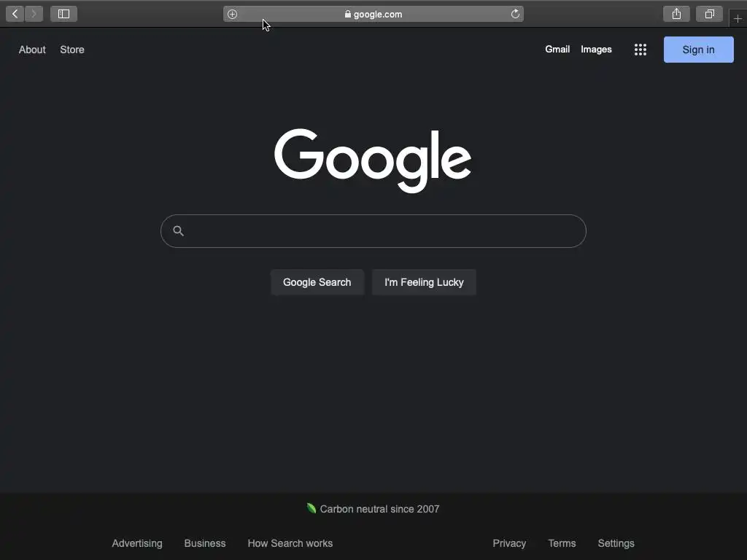Click the plus icon in address bar
The image size is (747, 560).
(233, 15)
